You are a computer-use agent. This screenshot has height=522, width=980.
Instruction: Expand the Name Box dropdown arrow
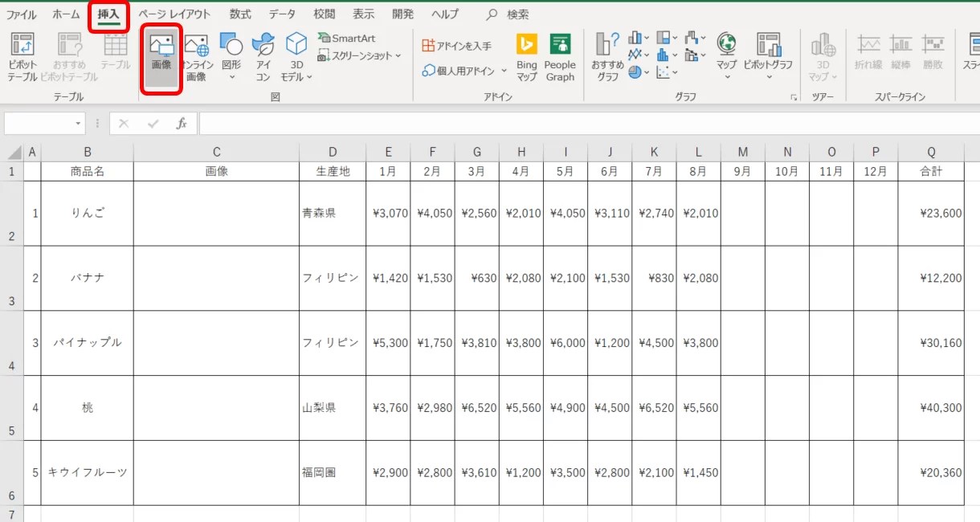pyautogui.click(x=78, y=124)
